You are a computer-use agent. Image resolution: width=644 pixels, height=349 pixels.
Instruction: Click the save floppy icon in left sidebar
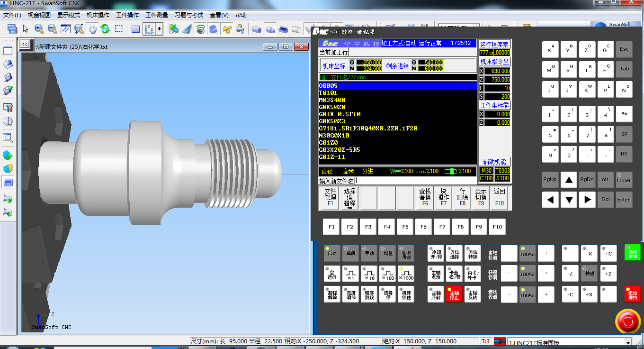pos(8,77)
